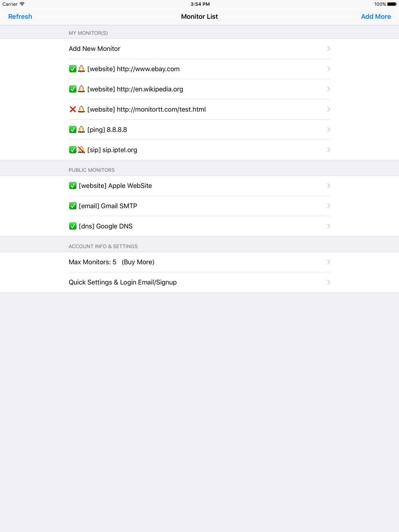399x532 pixels.
Task: Open the Add New Monitor item
Action: click(199, 49)
